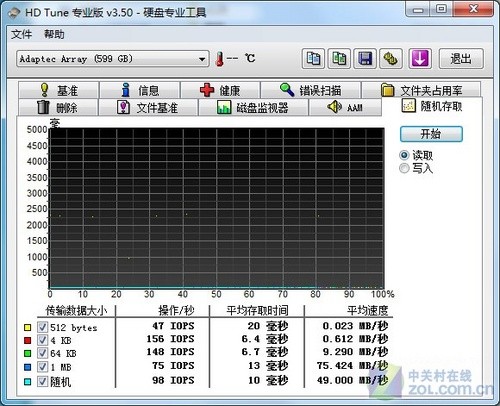Click the 156 IOPS value
500x406 pixels.
(170, 339)
